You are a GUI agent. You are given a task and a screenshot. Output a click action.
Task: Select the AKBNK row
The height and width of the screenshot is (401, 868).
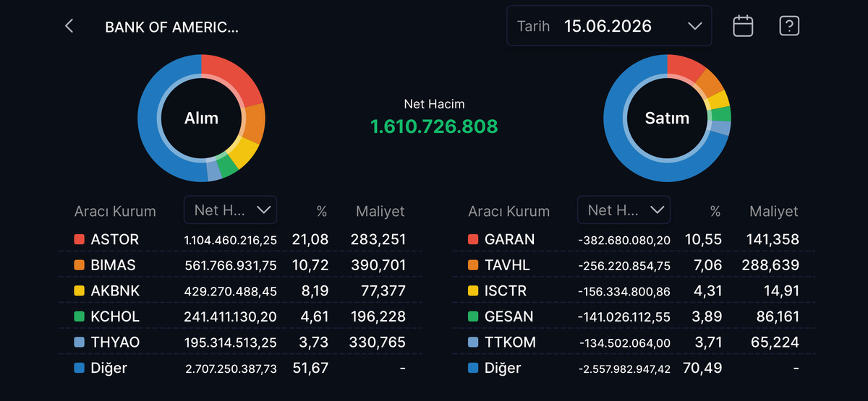240,290
